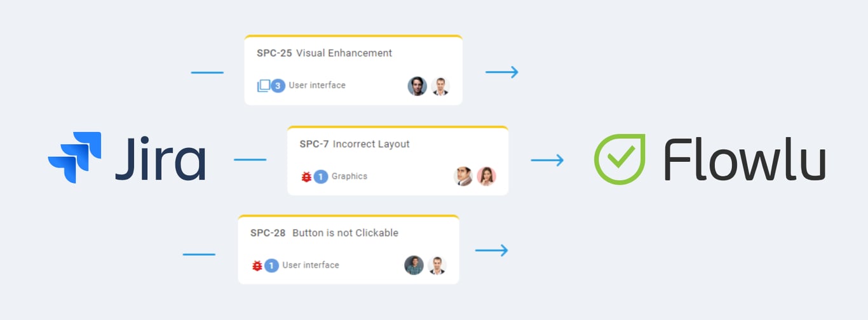The image size is (868, 320).
Task: Click the Flowlu green checkmark logo
Action: (x=619, y=159)
